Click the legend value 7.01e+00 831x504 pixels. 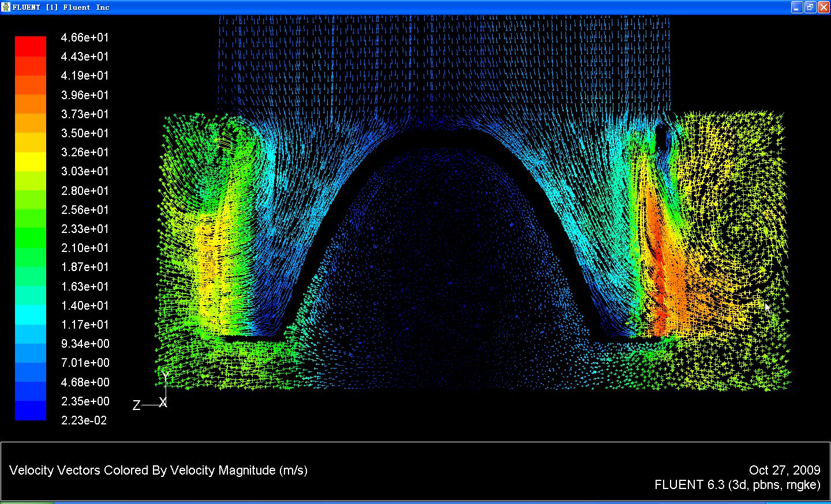click(x=85, y=363)
